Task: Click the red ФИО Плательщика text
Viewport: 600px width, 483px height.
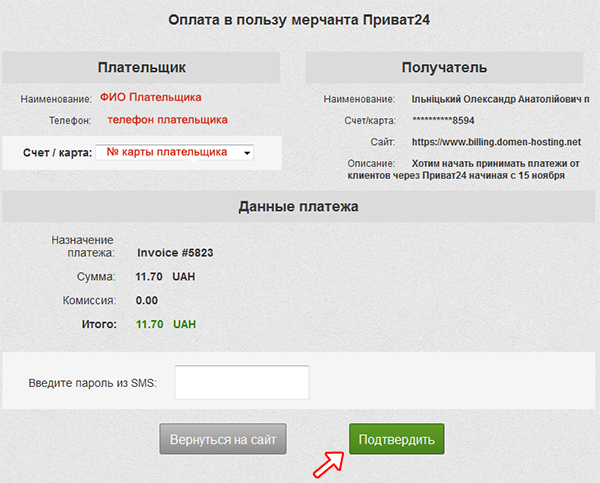Action: (x=151, y=97)
